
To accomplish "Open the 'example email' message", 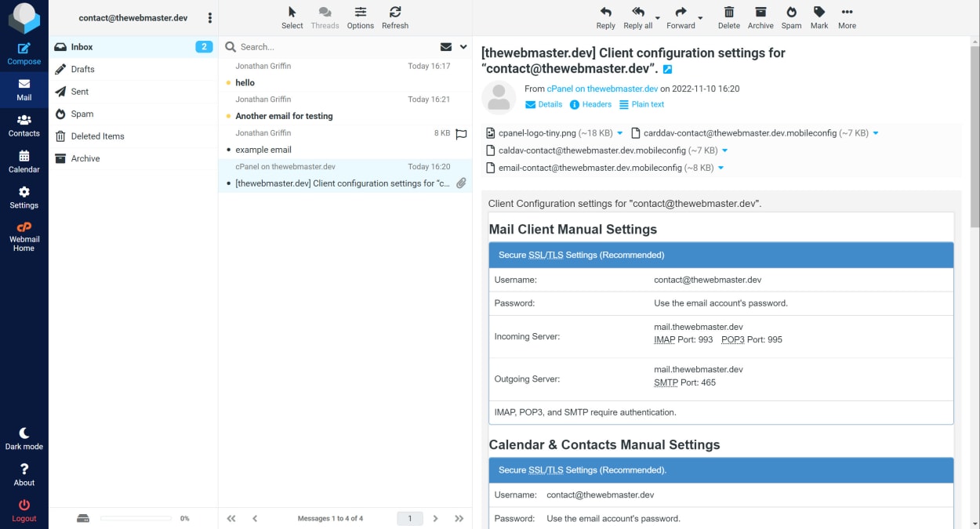I will [x=345, y=142].
